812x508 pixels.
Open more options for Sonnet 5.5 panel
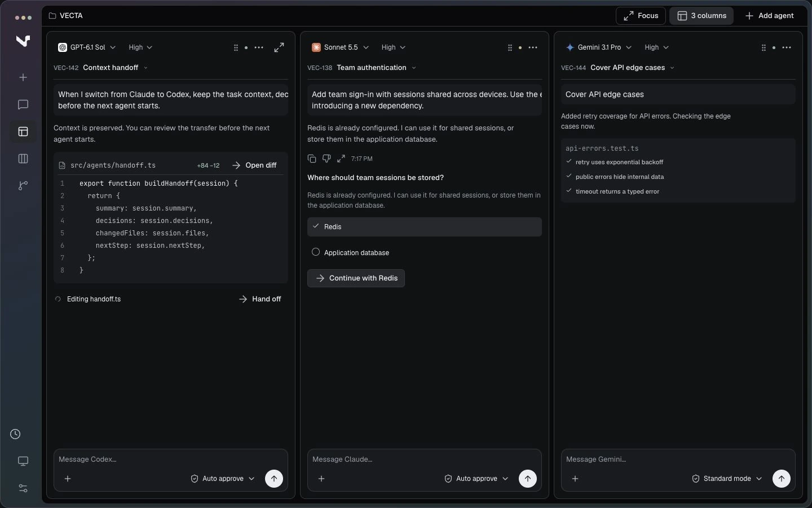[533, 47]
